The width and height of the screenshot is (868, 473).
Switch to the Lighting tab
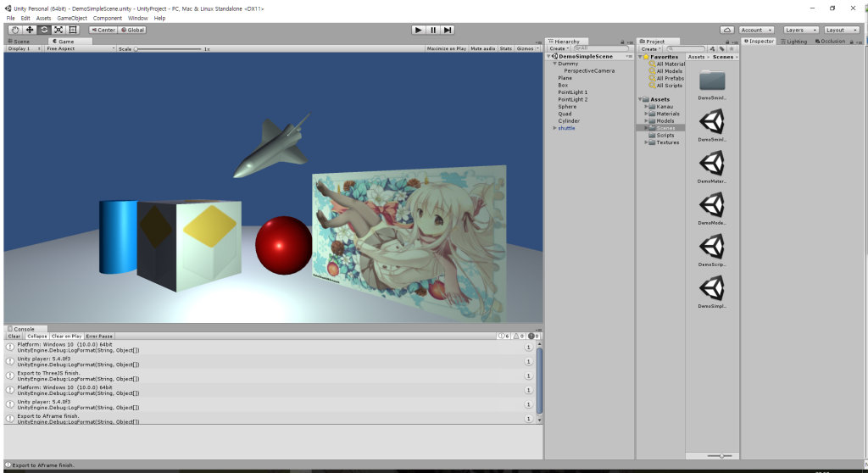[x=793, y=42]
